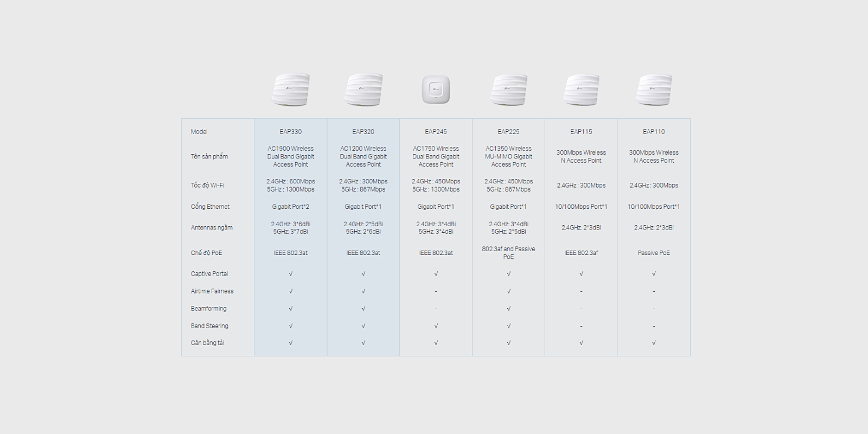
Task: Click EAP115 300Mbps Wireless N Access Point name
Action: (581, 157)
